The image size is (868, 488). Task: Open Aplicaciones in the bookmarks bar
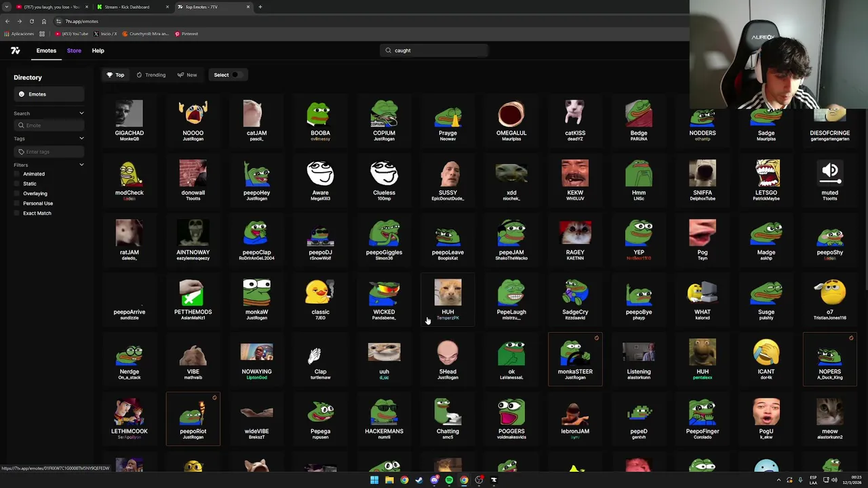[19, 34]
